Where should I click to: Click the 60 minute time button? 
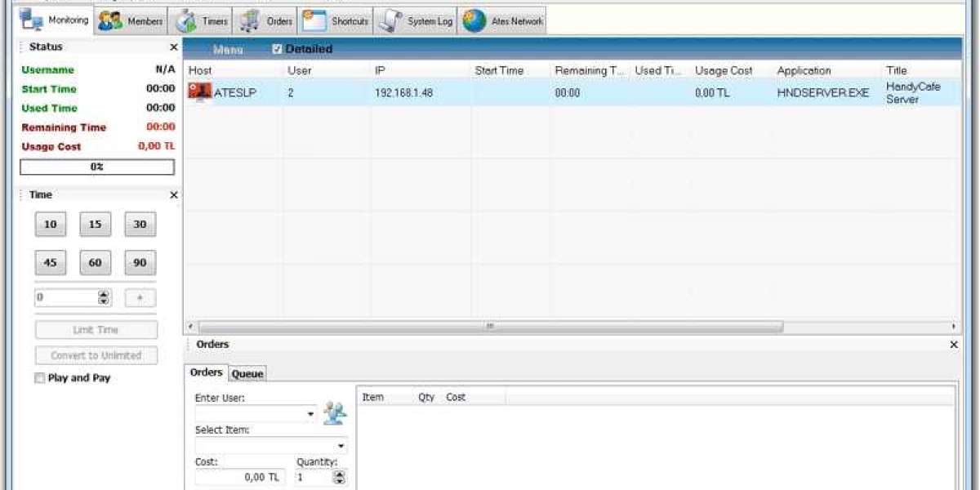[x=95, y=263]
